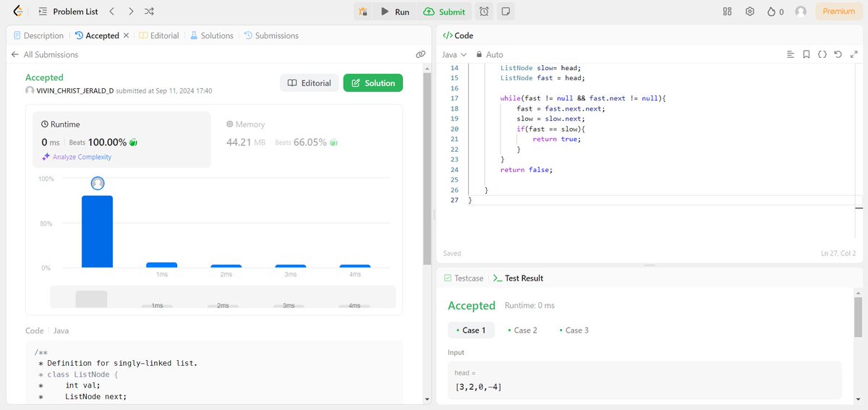Start the debugger icon beside Run
This screenshot has width=868, height=410.
pyautogui.click(x=362, y=12)
